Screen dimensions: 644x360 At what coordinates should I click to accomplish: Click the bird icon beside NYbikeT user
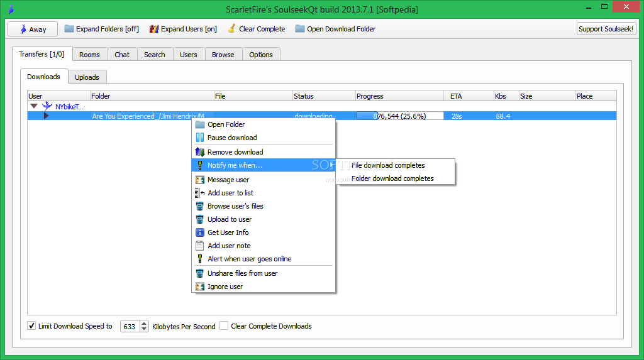coord(47,106)
